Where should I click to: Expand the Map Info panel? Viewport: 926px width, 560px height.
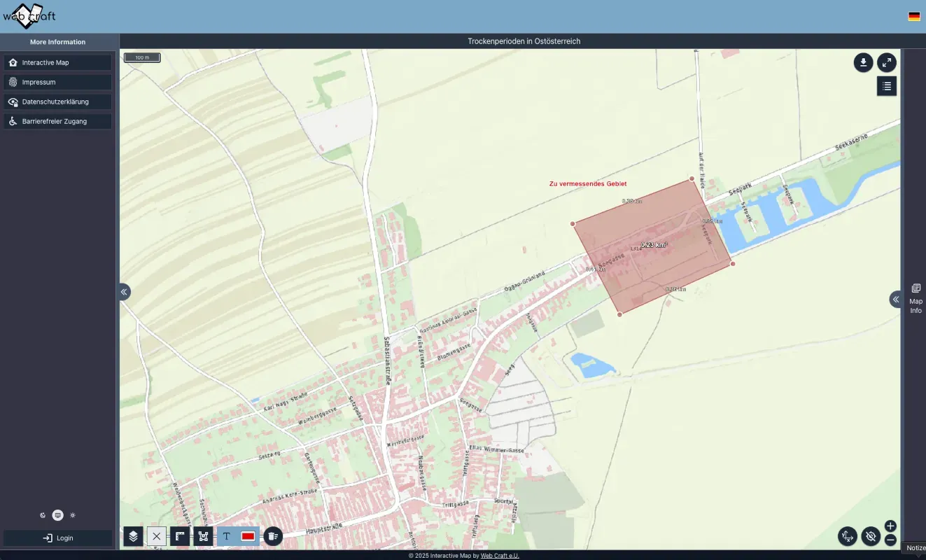(x=896, y=299)
